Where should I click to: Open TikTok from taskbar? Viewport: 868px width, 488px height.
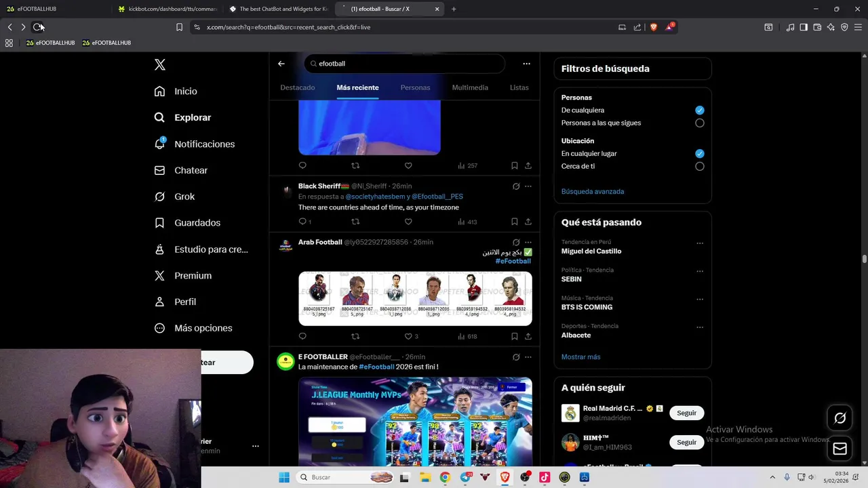[x=545, y=477]
